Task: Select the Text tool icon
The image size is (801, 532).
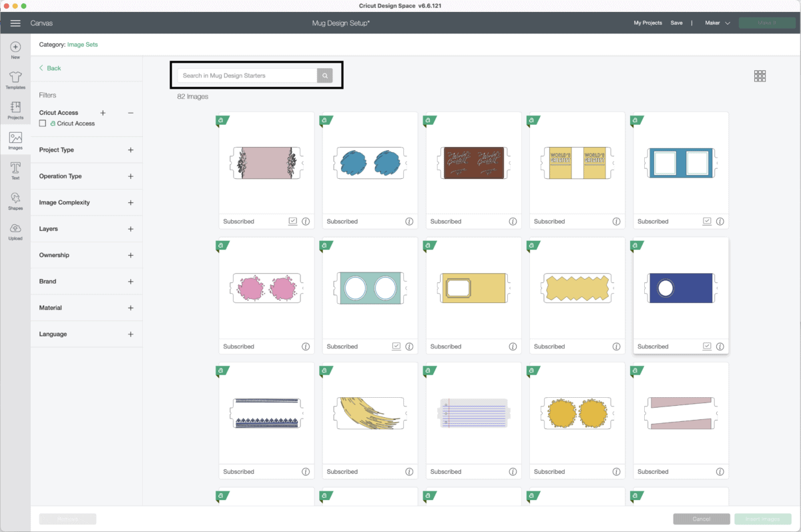Action: pos(15,168)
